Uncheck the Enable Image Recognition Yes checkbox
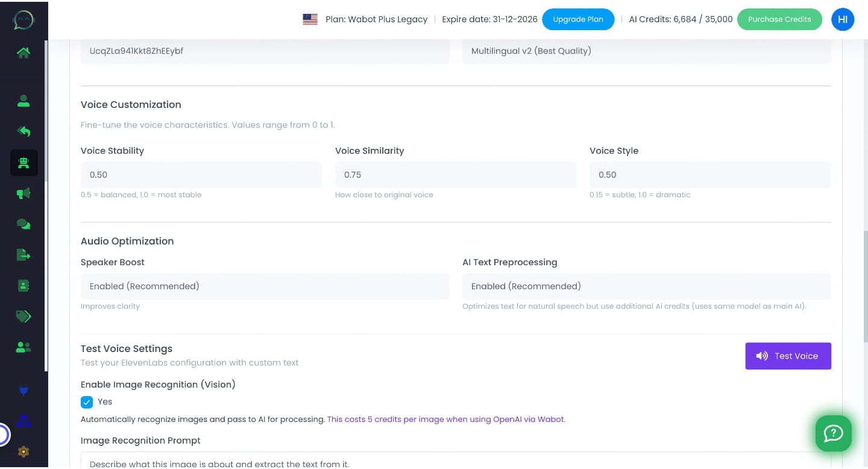 [x=87, y=402]
